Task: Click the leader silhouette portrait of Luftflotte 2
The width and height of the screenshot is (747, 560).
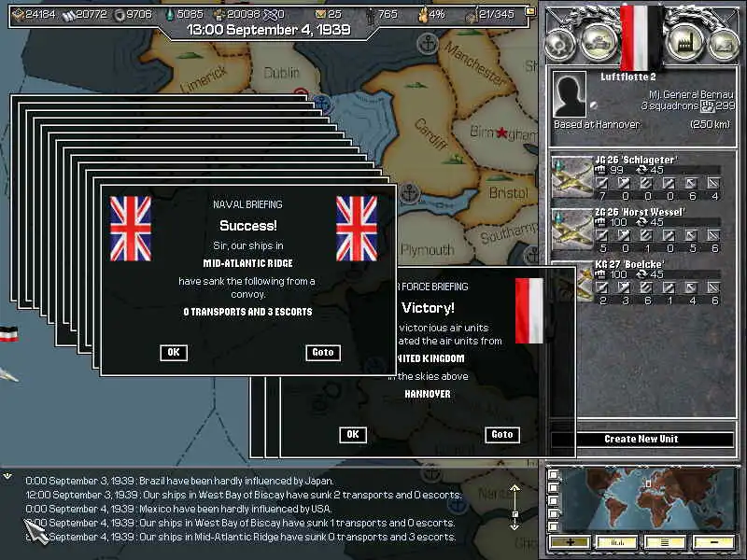Action: tap(570, 94)
